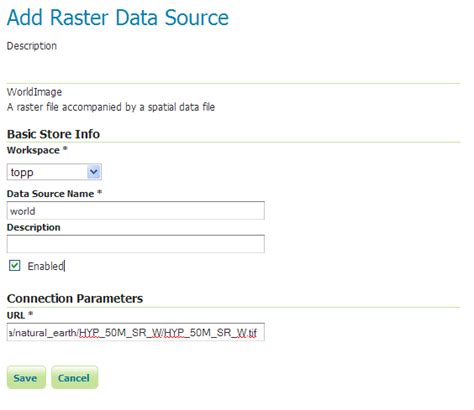This screenshot has height=410, width=474.
Task: Click the bold Description field label
Action: (34, 227)
